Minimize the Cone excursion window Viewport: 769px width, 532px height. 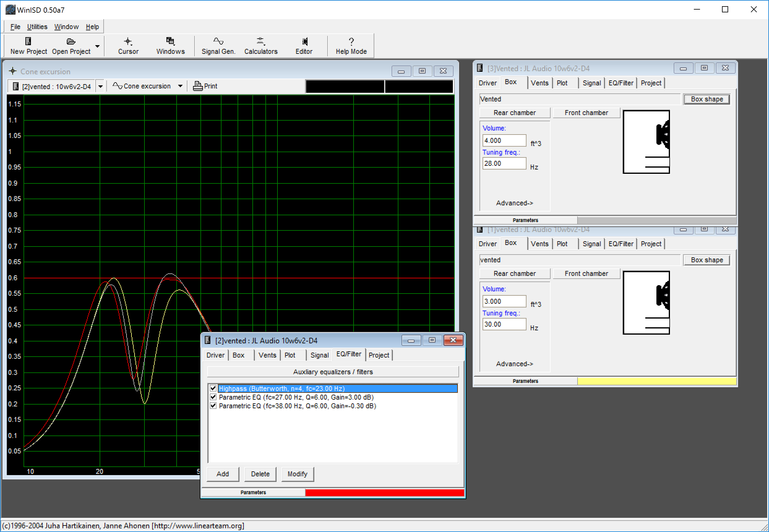click(401, 71)
